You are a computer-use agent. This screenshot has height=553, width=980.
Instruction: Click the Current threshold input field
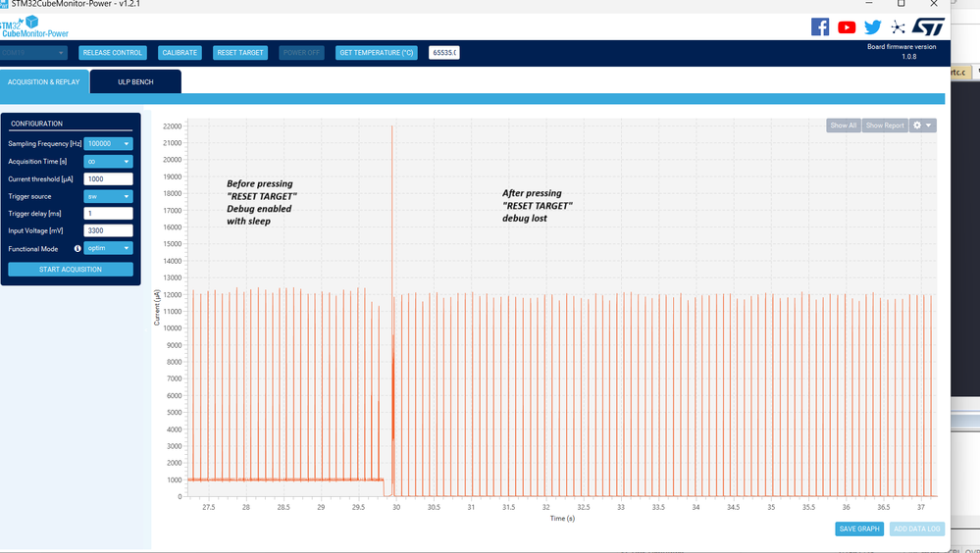pyautogui.click(x=108, y=179)
